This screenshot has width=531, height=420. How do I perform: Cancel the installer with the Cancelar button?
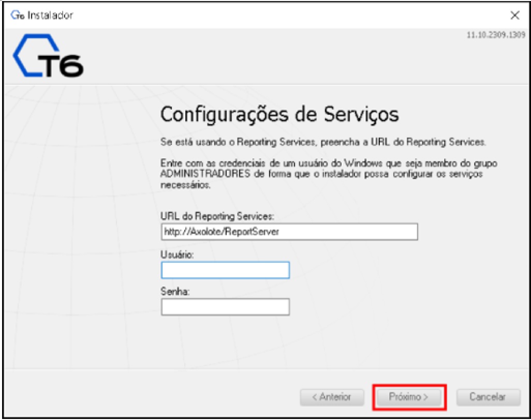pos(488,397)
